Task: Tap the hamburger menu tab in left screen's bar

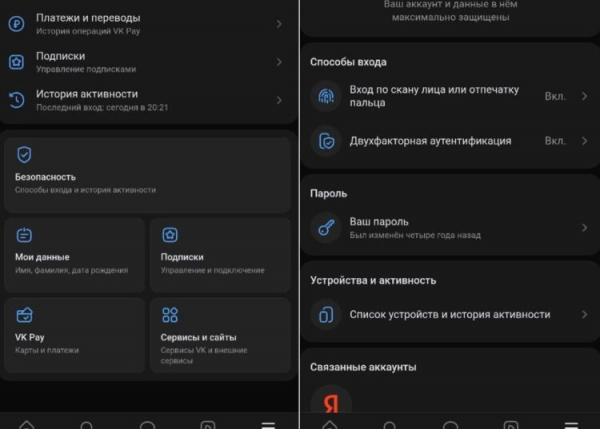Action: [268, 425]
